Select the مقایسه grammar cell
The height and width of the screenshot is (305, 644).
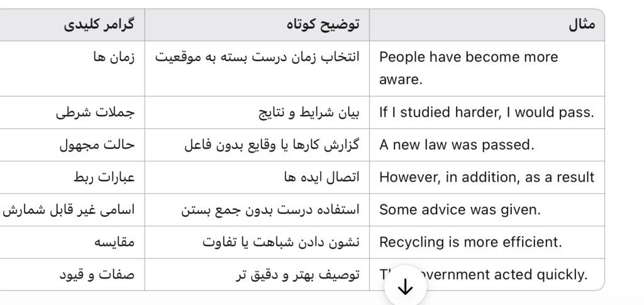(x=113, y=242)
